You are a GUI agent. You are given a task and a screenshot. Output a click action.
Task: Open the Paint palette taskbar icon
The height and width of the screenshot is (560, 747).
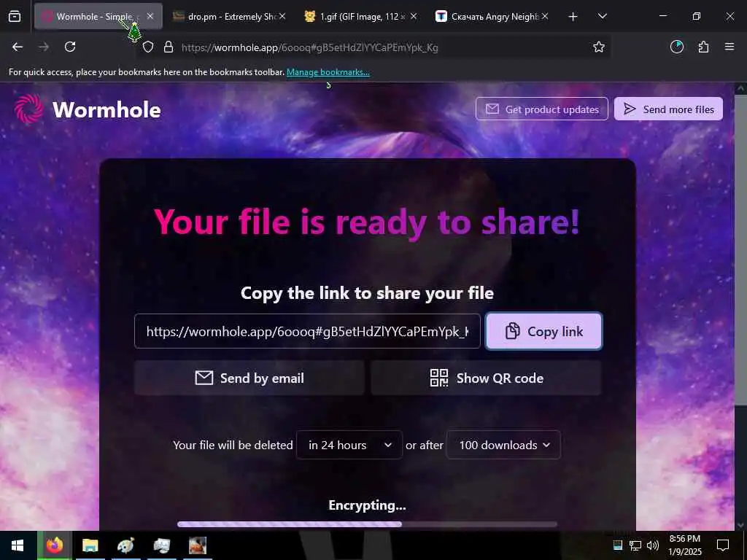click(x=125, y=545)
